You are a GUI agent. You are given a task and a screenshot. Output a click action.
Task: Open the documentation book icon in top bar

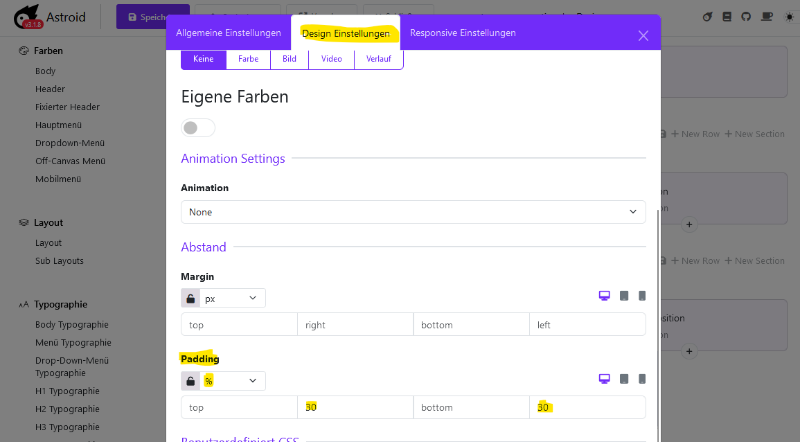click(x=727, y=17)
